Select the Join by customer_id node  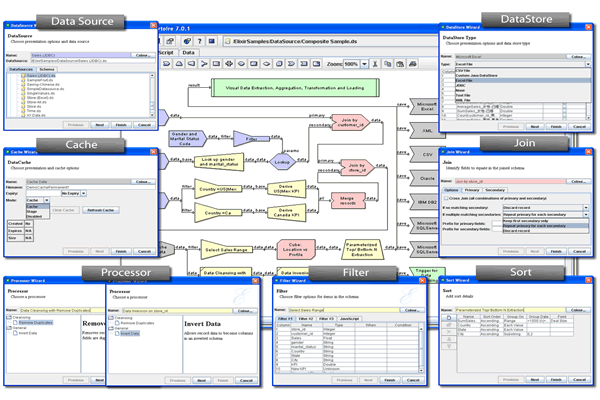coord(350,122)
